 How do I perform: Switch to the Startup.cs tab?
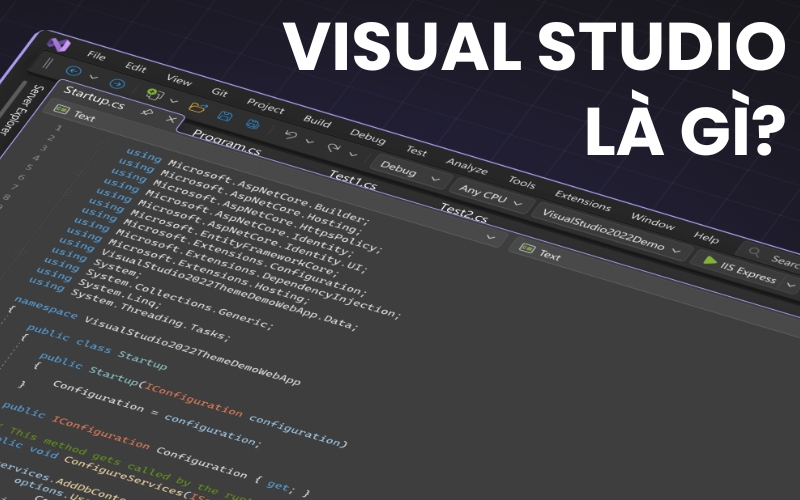[x=94, y=97]
